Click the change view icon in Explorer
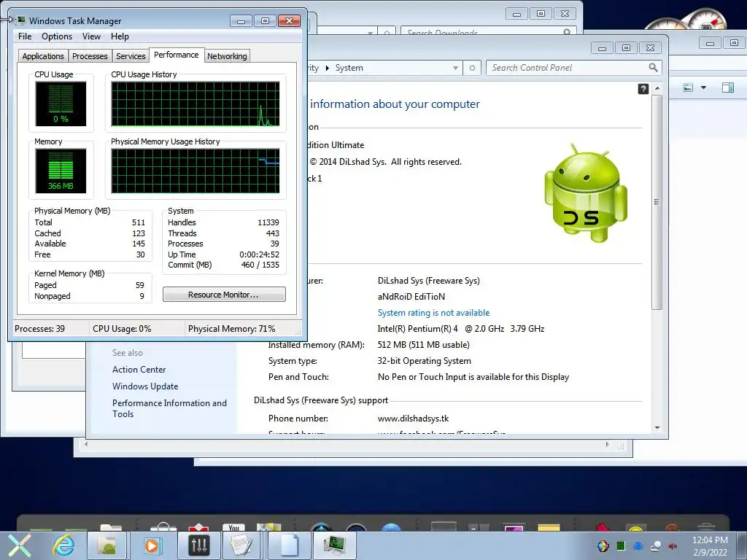Image resolution: width=747 pixels, height=560 pixels. pos(687,87)
